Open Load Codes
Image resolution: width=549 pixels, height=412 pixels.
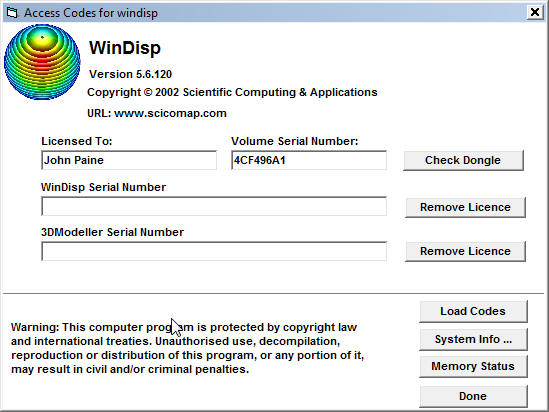pyautogui.click(x=473, y=311)
